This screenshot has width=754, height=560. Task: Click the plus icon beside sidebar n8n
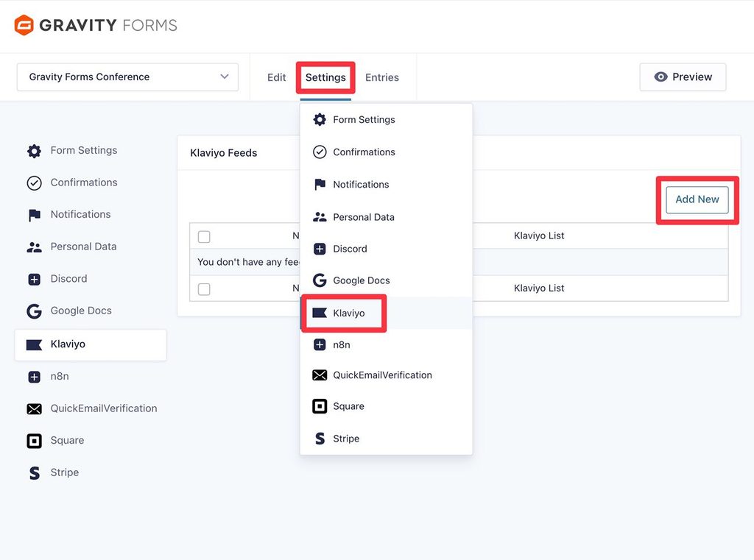click(x=34, y=377)
